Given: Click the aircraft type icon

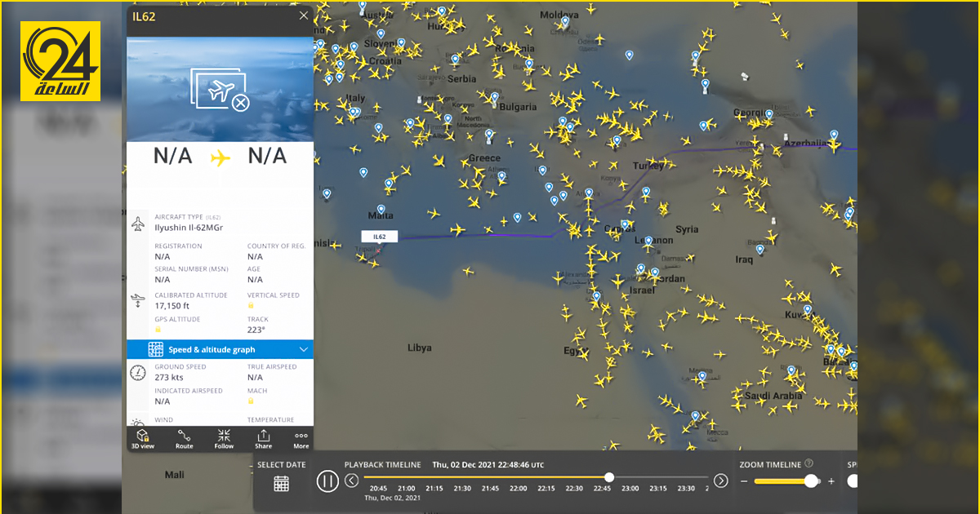Looking at the screenshot, I should [138, 224].
